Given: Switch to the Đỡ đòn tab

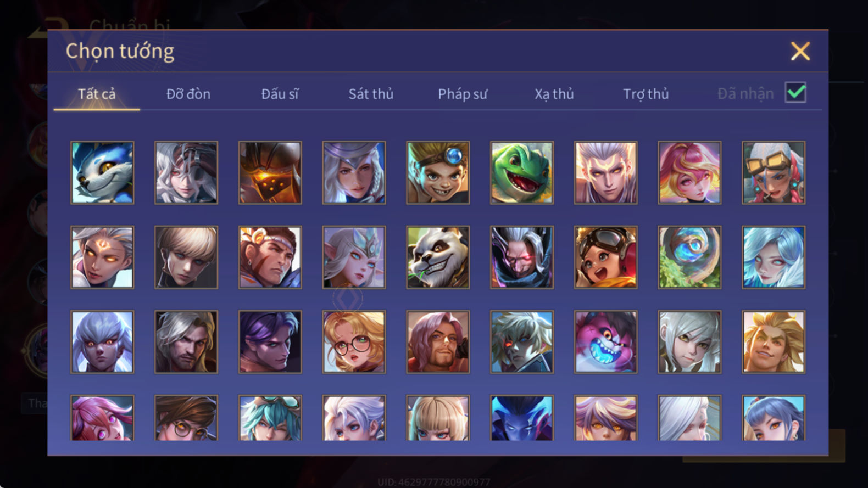Looking at the screenshot, I should coord(188,94).
